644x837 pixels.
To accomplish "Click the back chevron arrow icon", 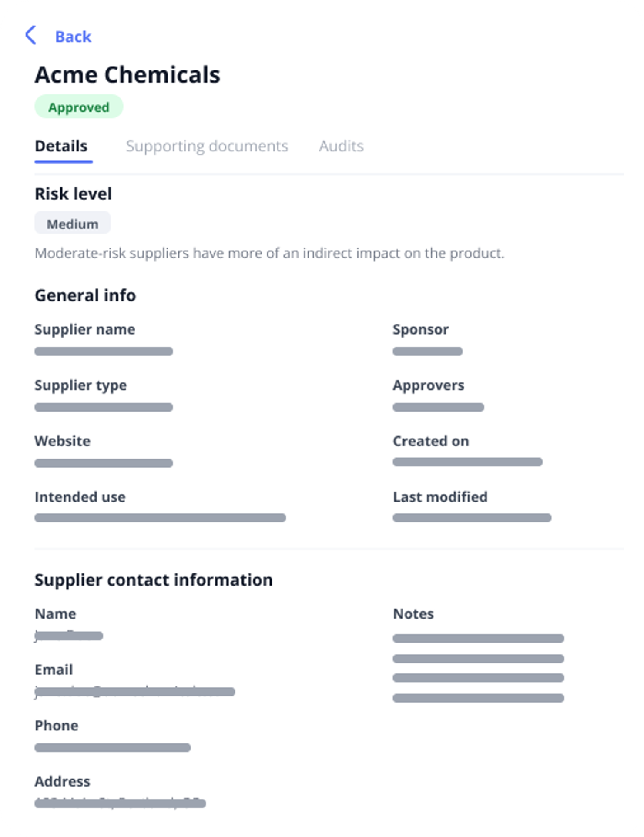I will point(31,35).
